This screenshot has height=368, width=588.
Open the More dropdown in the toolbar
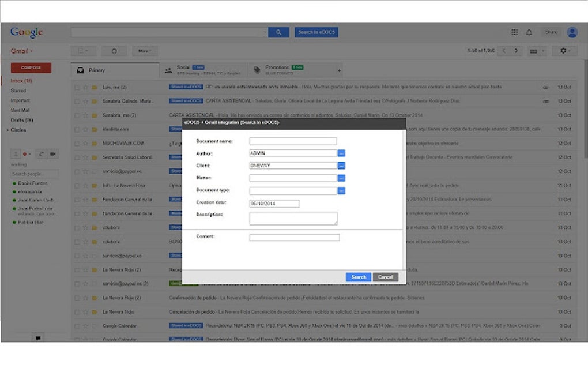(144, 51)
